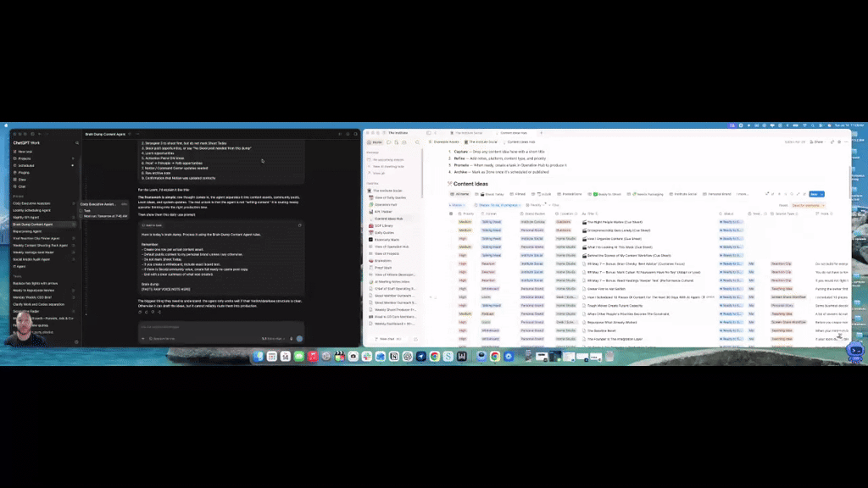This screenshot has width=868, height=488.
Task: Click the microphone icon in composer
Action: pyautogui.click(x=292, y=339)
